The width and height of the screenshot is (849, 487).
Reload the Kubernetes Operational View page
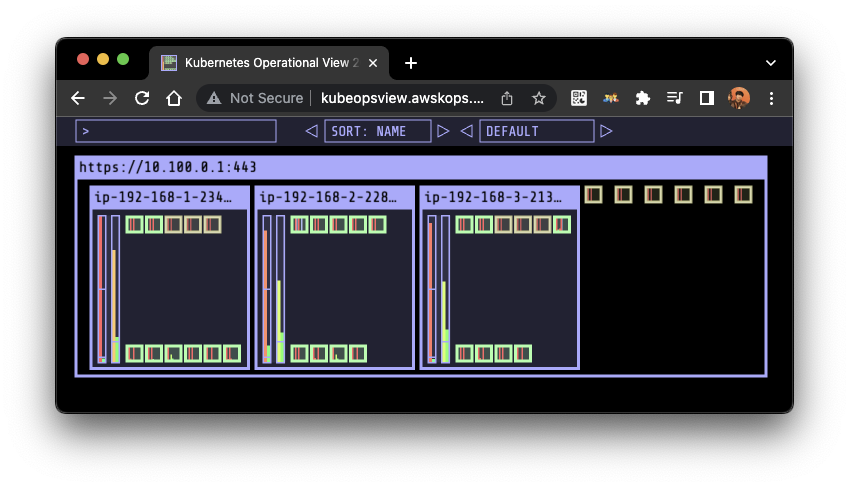(x=142, y=98)
